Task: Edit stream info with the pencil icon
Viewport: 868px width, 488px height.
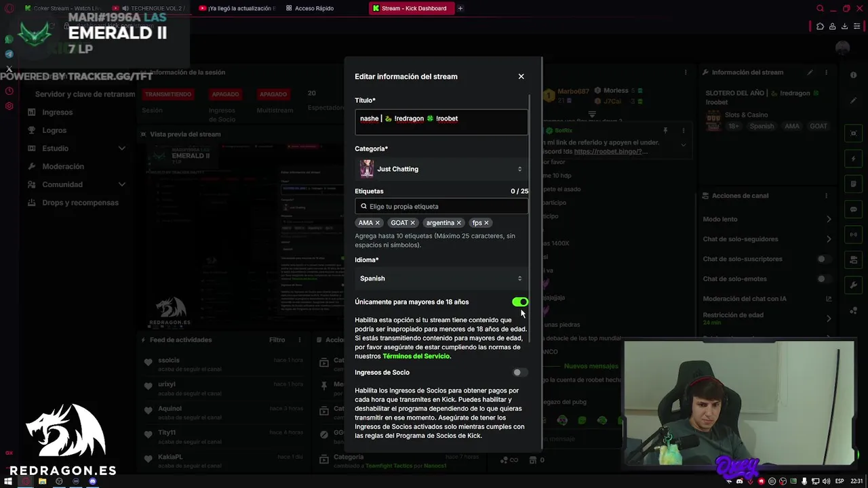Action: [810, 73]
